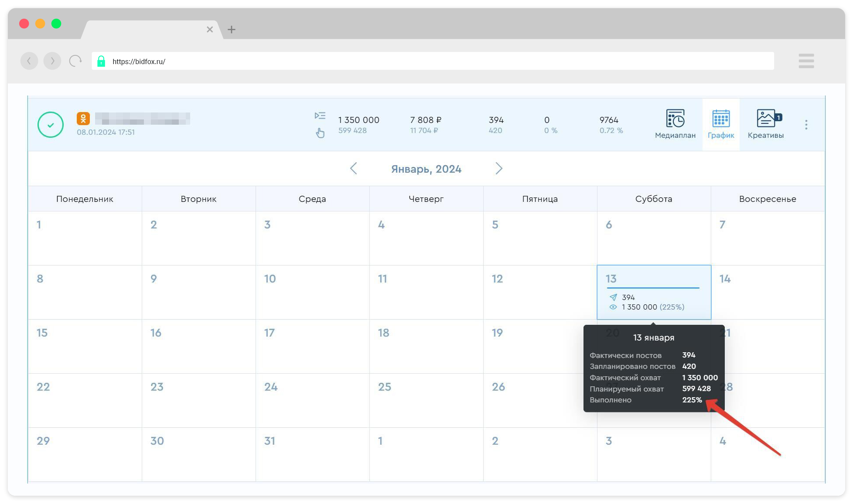Click the paper plane posts icon on day 13
This screenshot has height=504, width=853.
[613, 297]
